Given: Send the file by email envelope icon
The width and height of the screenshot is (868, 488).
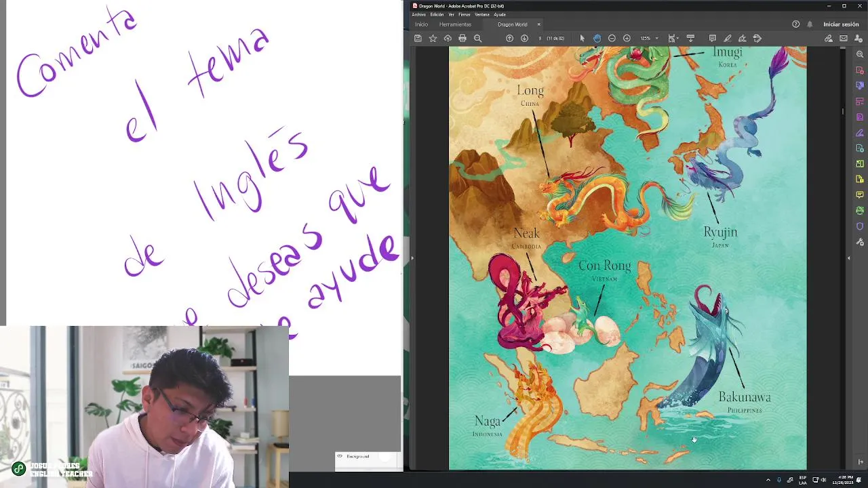Looking at the screenshot, I should [x=844, y=39].
